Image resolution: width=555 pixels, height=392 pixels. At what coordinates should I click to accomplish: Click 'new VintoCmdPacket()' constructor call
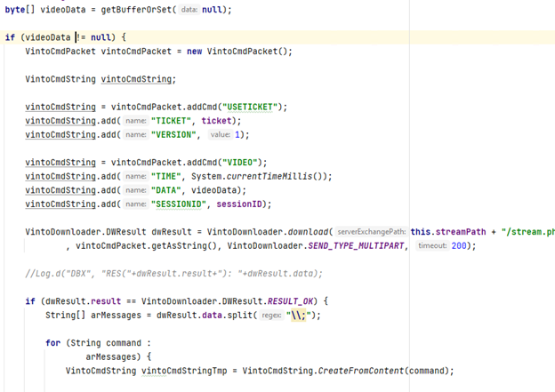point(239,52)
